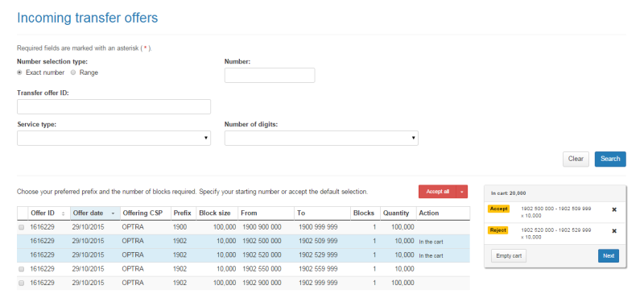
Task: Focus the Transfer offer ID field
Action: [x=114, y=106]
